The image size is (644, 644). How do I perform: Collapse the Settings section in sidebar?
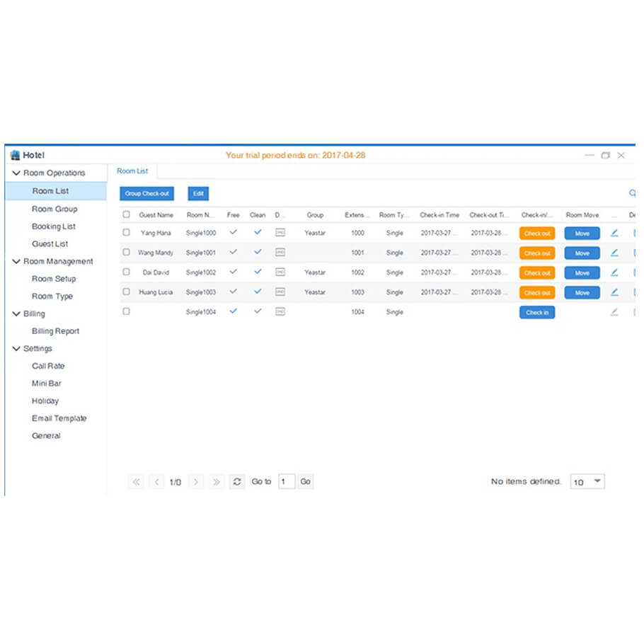point(16,348)
